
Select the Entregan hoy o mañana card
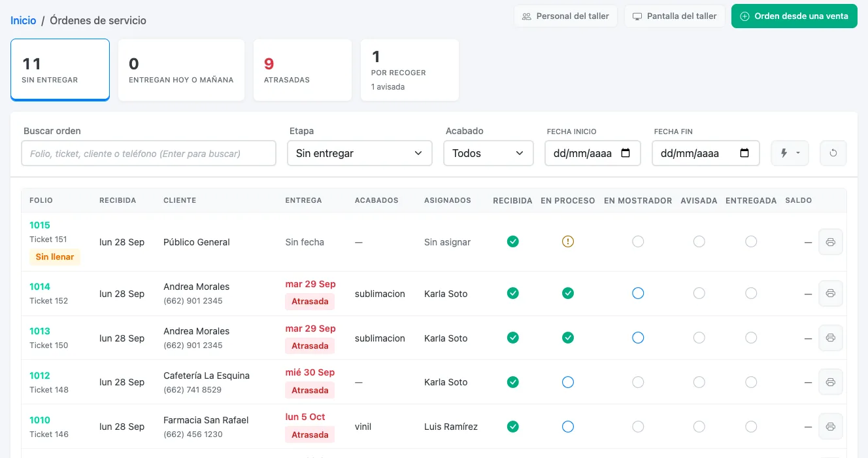tap(181, 70)
